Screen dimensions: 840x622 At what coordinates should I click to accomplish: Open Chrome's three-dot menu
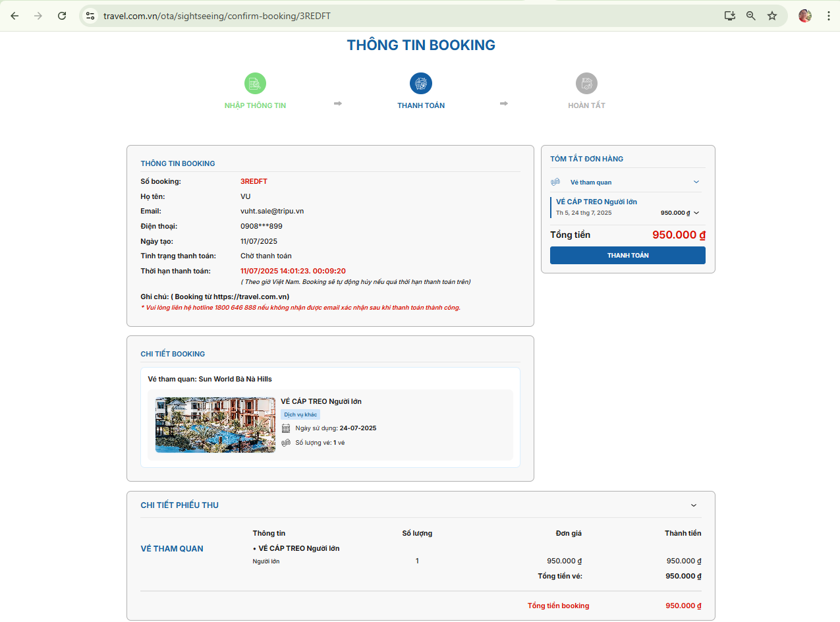click(828, 16)
